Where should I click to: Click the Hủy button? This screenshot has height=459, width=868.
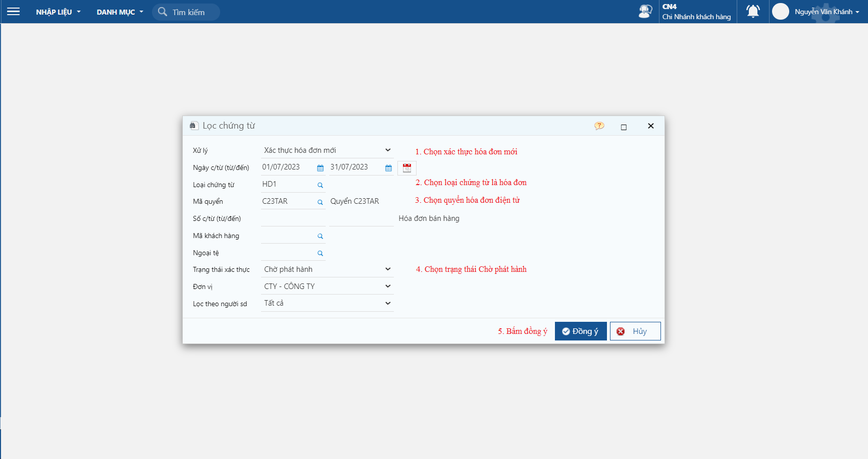(635, 331)
